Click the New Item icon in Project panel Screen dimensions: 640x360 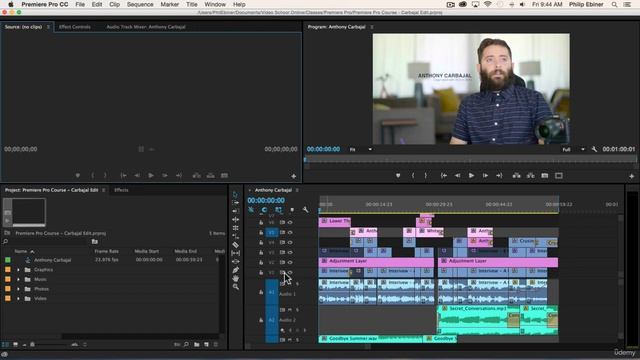pos(207,344)
